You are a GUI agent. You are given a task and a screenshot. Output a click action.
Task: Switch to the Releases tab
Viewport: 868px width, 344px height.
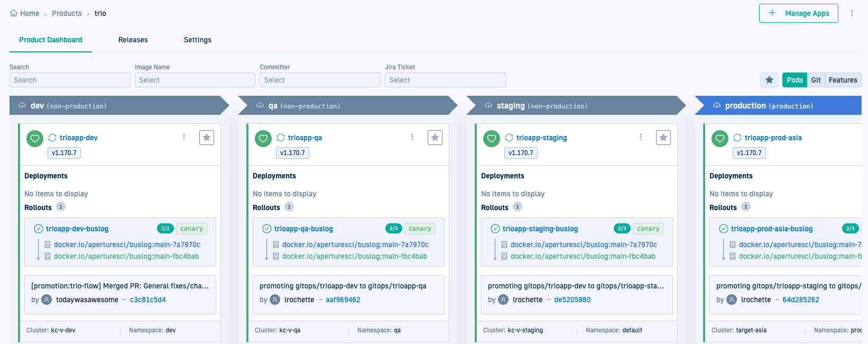tap(133, 40)
